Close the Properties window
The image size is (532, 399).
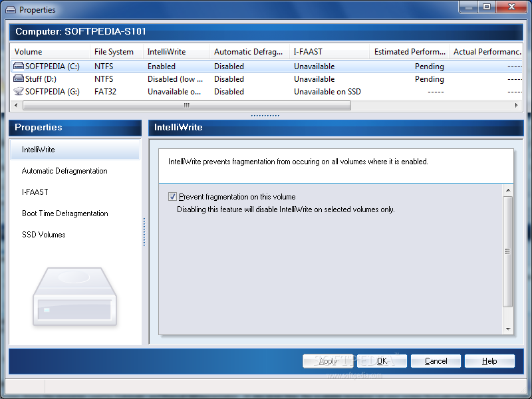511,7
